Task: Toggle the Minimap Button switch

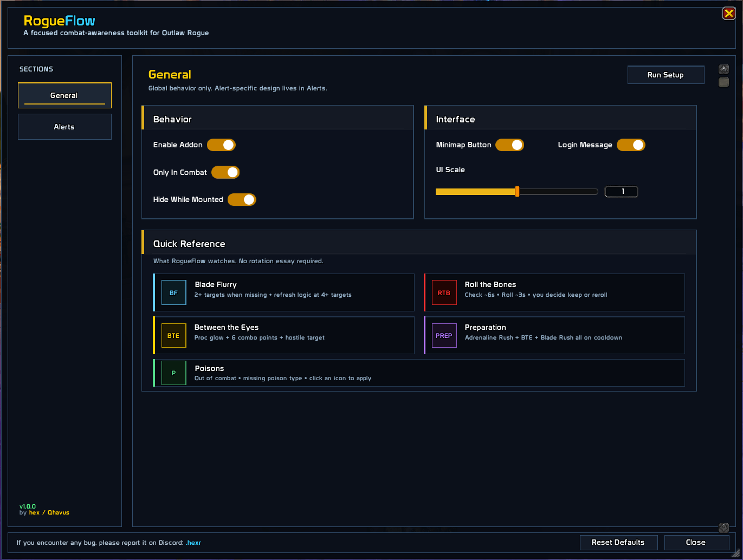Action: tap(510, 145)
